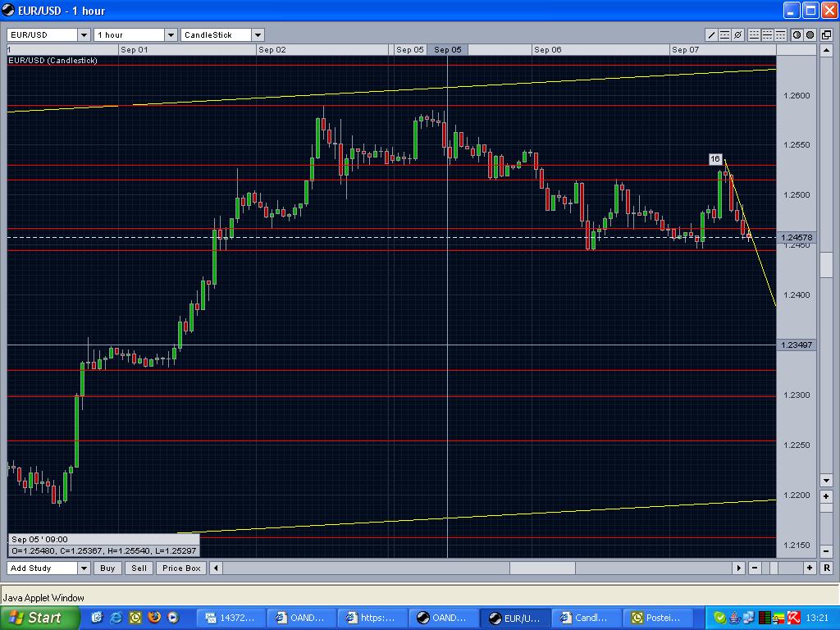Click the Sep 02 date header

(272, 50)
